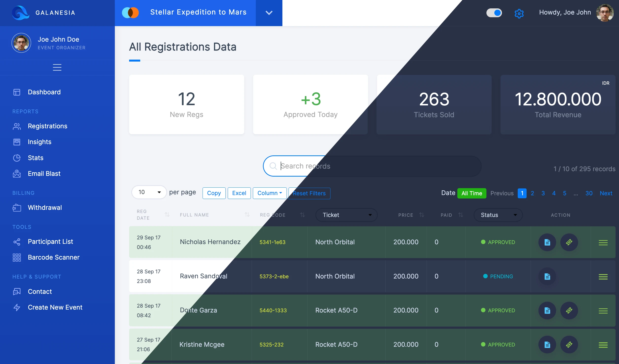Click the Galanesia wave logo
This screenshot has height=364, width=619.
pos(20,13)
